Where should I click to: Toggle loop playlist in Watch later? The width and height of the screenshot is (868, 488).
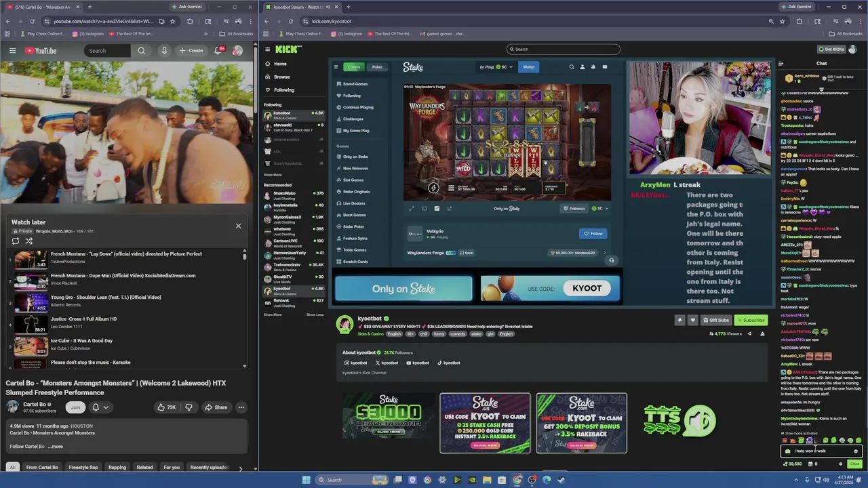(x=16, y=241)
